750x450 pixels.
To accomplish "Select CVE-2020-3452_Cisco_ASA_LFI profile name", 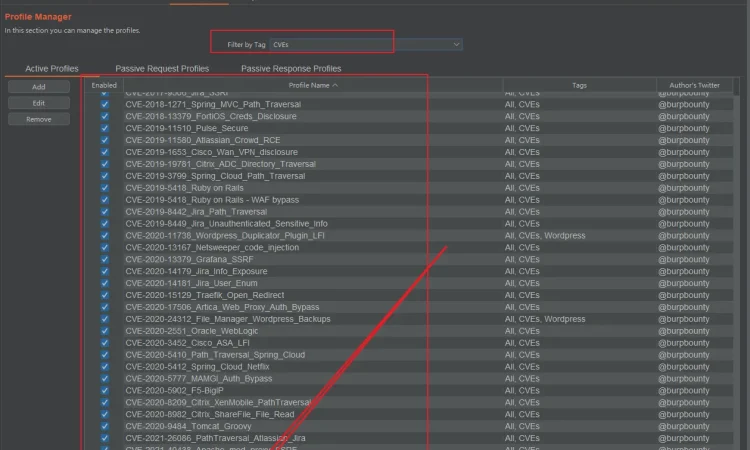I will click(x=188, y=343).
